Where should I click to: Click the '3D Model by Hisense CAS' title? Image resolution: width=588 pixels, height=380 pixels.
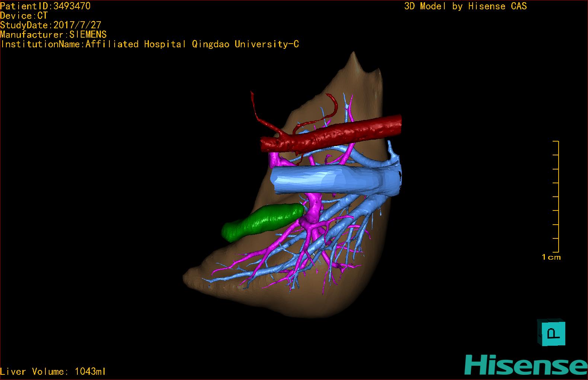coord(465,6)
